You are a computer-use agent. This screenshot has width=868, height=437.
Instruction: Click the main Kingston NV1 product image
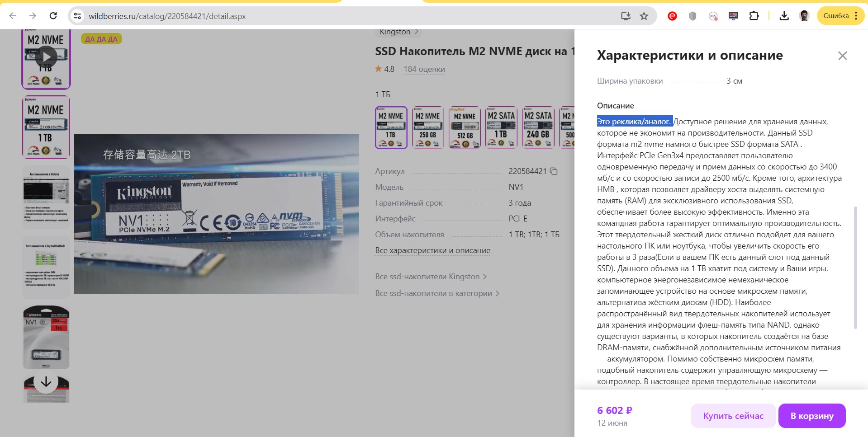217,214
